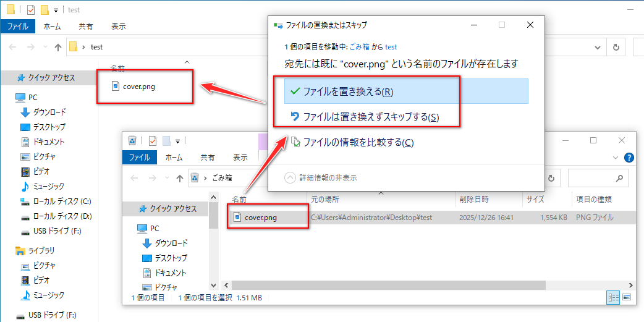Image resolution: width=644 pixels, height=322 pixels.
Task: Open デスクトップ in ごみ箱 navigation pane
Action: coord(166,258)
